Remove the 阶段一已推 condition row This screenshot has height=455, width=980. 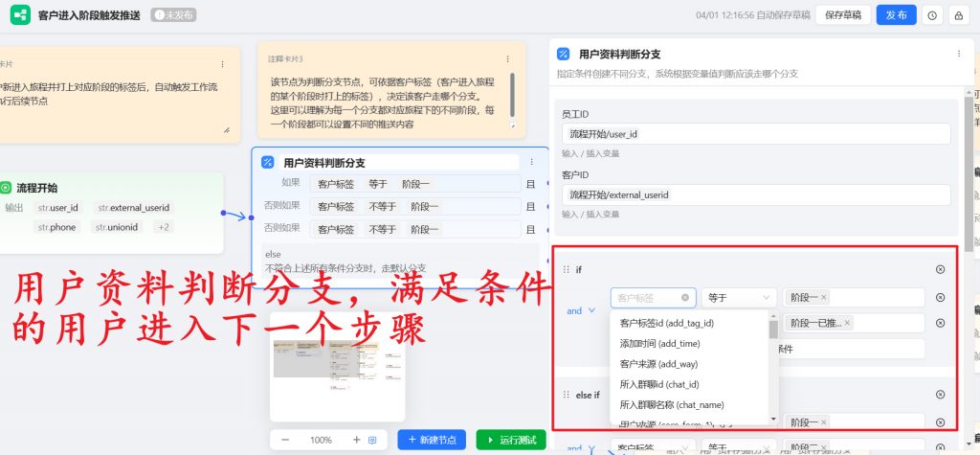[940, 323]
